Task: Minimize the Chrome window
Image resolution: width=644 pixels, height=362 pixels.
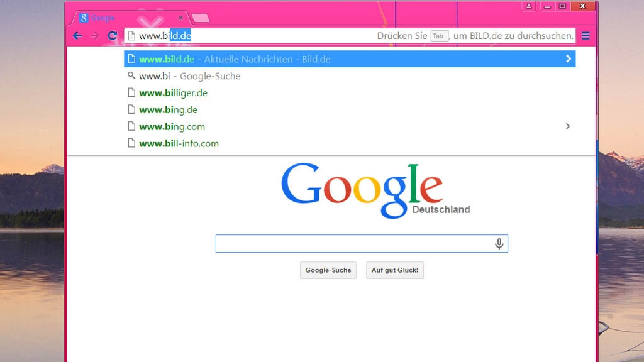Action: (x=547, y=6)
